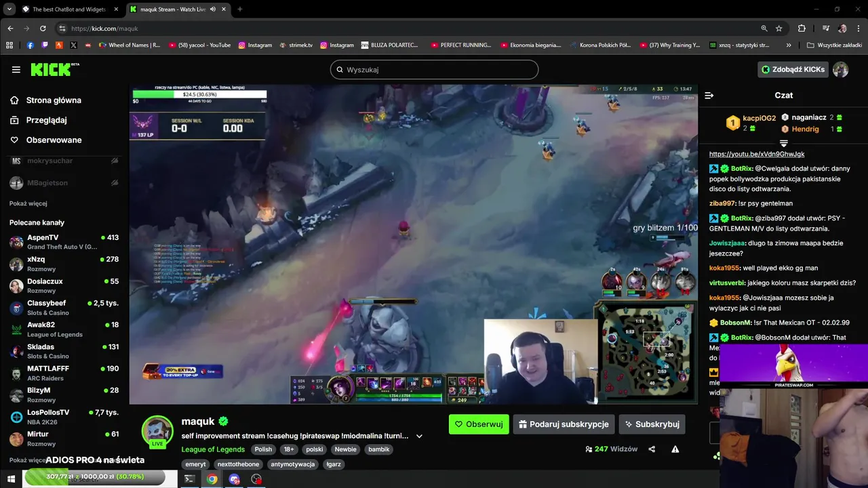This screenshot has height=488, width=868.
Task: Open user profile avatar menu
Action: pos(841,69)
